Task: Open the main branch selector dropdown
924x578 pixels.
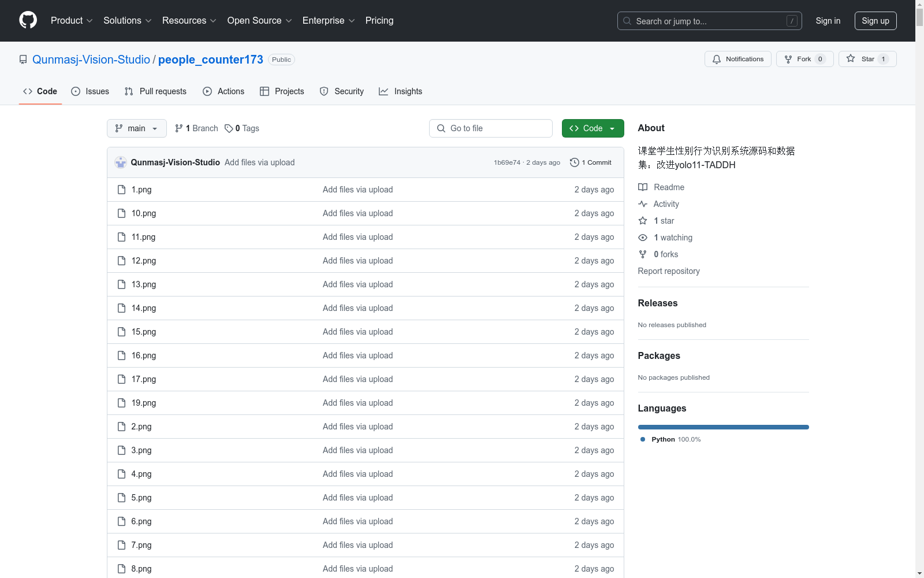Action: pyautogui.click(x=137, y=128)
